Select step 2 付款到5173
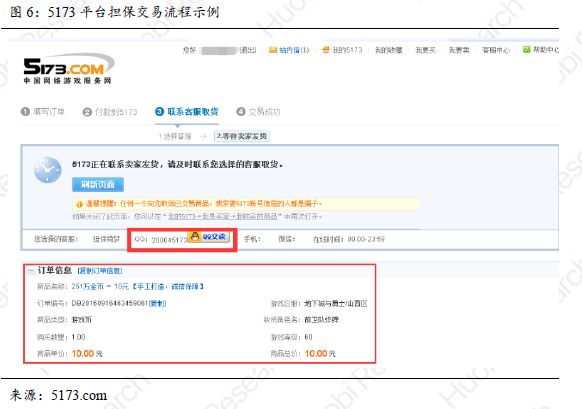Screen dimensions: 582x409 [110, 112]
